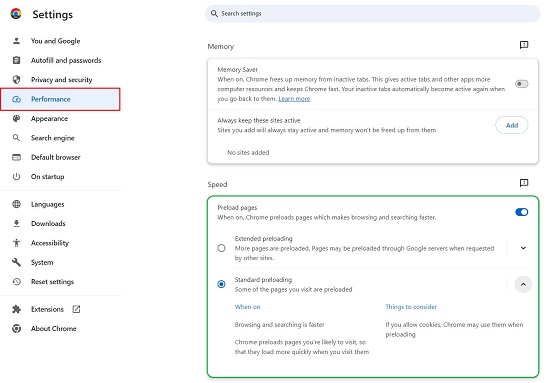
Task: Click the "Preload pages" label
Action: pyautogui.click(x=237, y=208)
